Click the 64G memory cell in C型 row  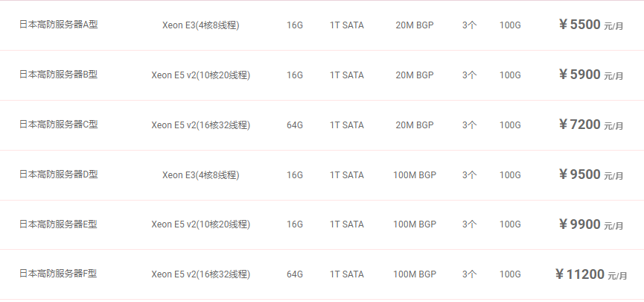(295, 125)
